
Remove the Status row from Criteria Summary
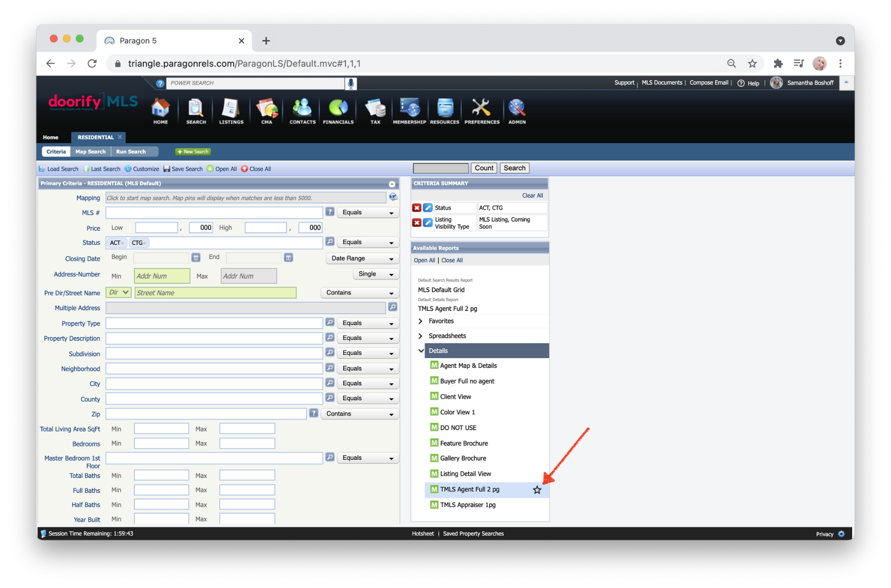point(416,207)
